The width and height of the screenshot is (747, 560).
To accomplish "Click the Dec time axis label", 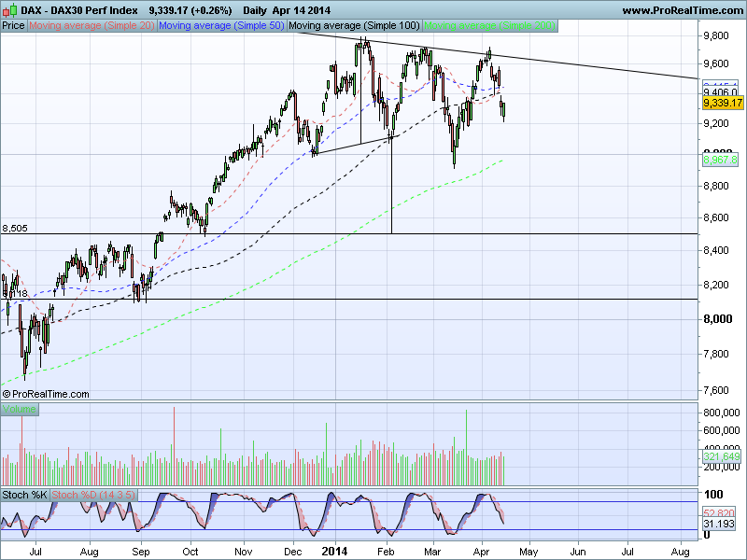I will click(x=292, y=552).
